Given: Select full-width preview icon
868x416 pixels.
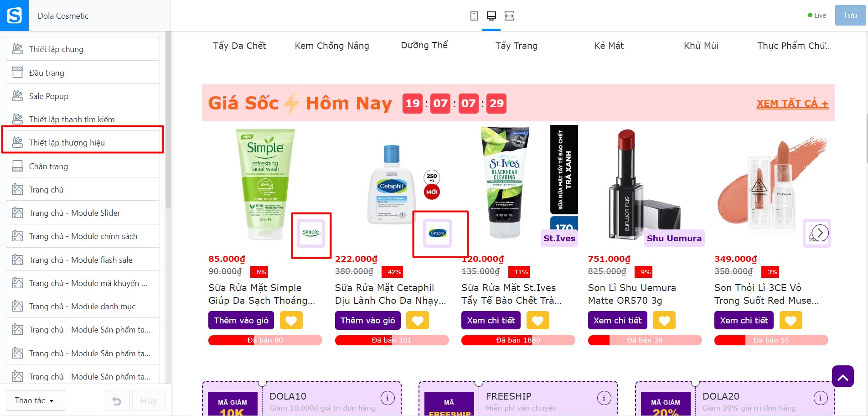Looking at the screenshot, I should click(509, 16).
